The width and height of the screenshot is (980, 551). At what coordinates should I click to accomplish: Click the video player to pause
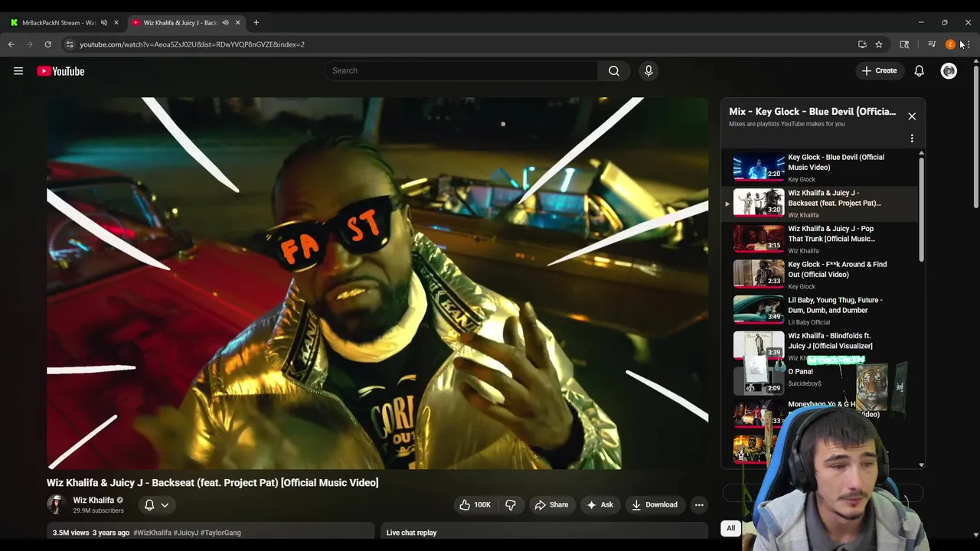click(x=377, y=283)
